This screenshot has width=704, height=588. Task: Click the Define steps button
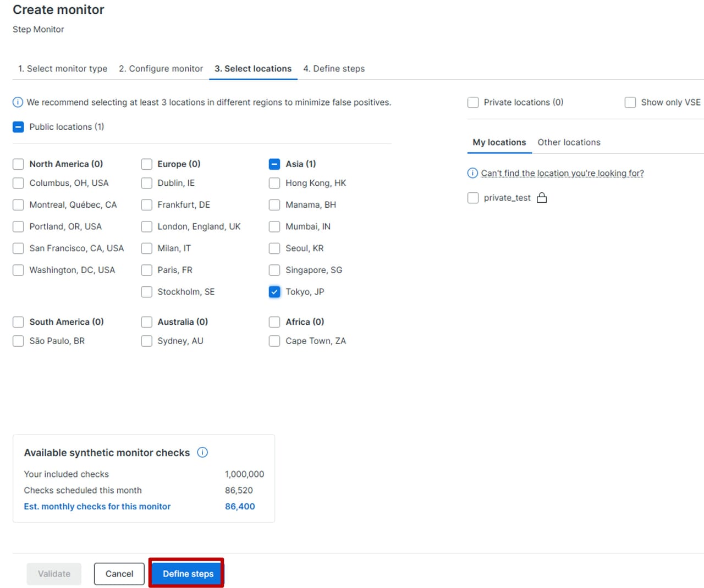[x=188, y=574]
